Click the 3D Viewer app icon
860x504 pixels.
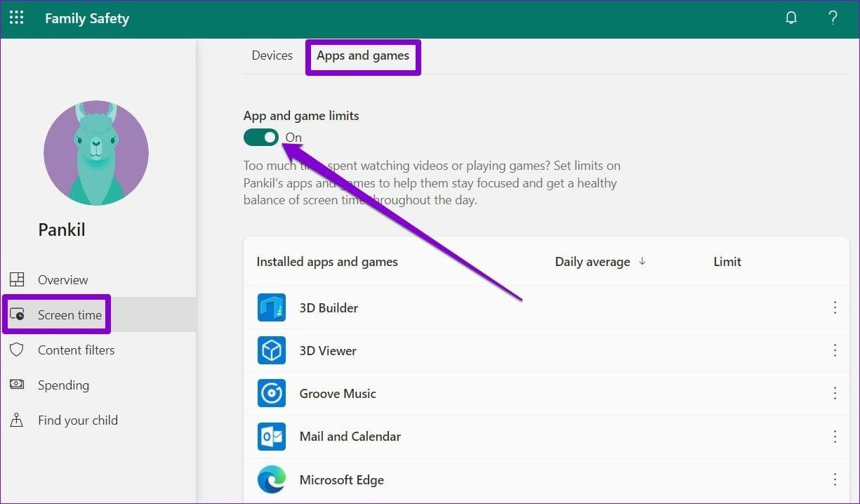[x=272, y=350]
